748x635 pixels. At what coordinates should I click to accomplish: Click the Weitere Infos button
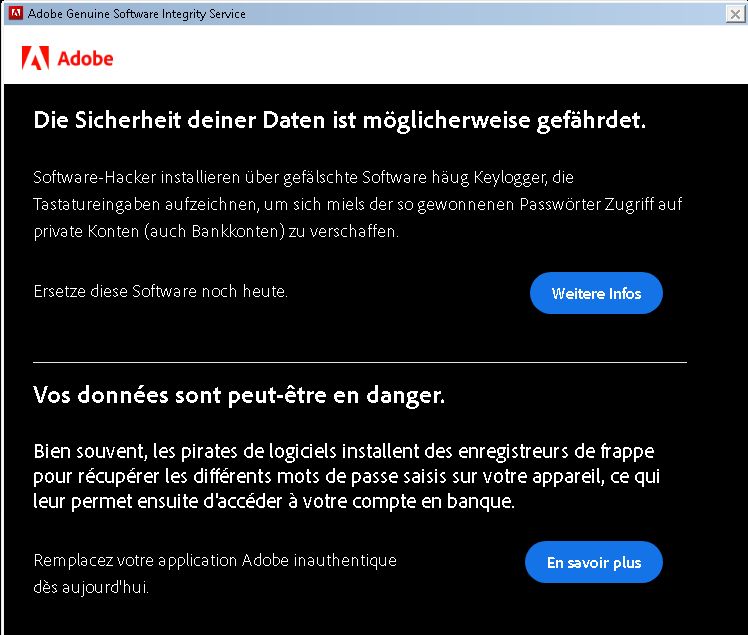point(596,293)
